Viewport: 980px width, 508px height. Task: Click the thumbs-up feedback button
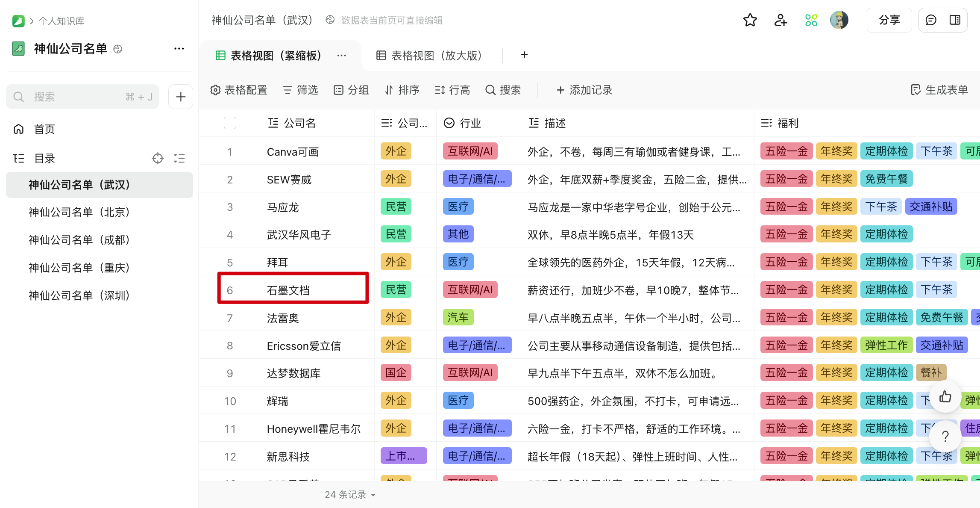[x=945, y=397]
